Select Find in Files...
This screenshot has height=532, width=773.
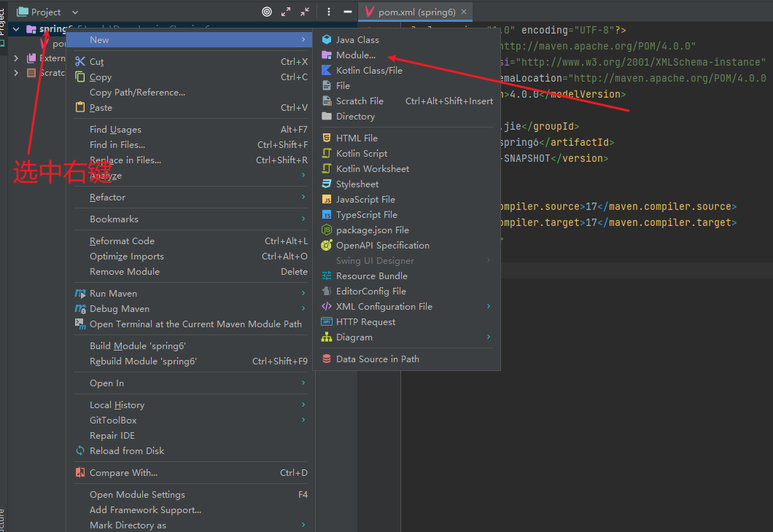point(190,145)
